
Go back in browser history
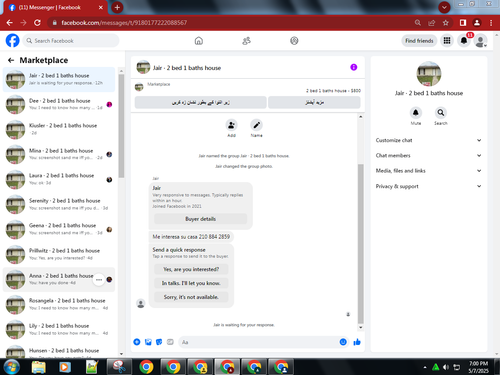click(10, 23)
